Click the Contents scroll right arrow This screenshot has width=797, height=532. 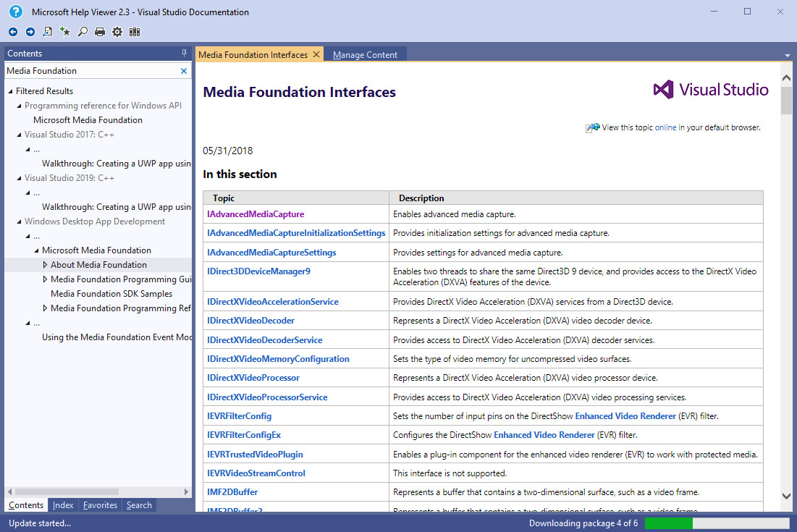(x=186, y=491)
